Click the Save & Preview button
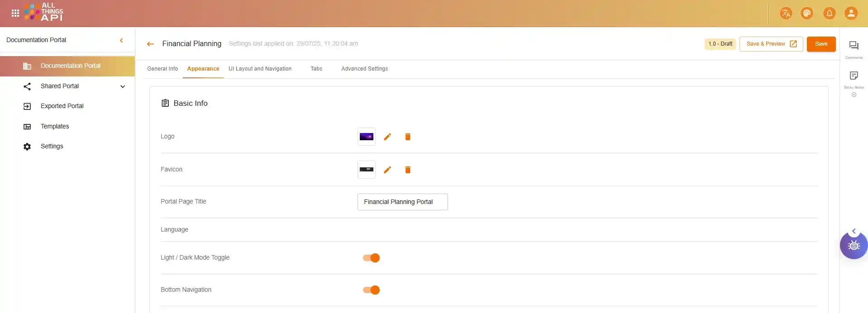Viewport: 868px width, 313px height. (771, 44)
